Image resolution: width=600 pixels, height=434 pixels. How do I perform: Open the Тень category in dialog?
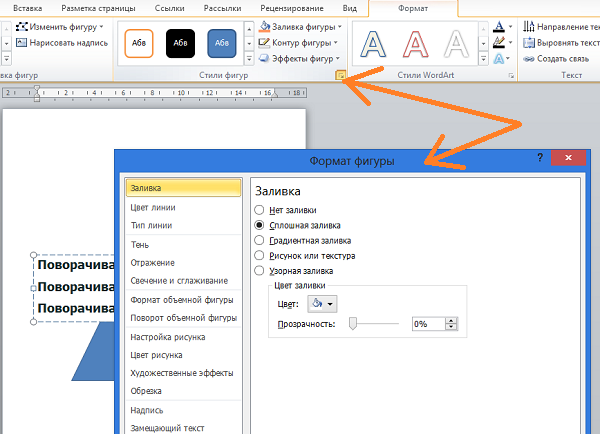(140, 244)
